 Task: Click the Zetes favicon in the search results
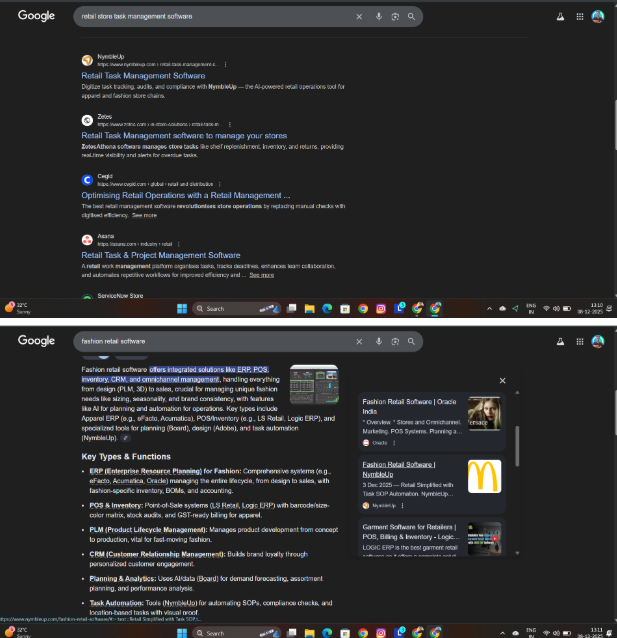point(87,120)
